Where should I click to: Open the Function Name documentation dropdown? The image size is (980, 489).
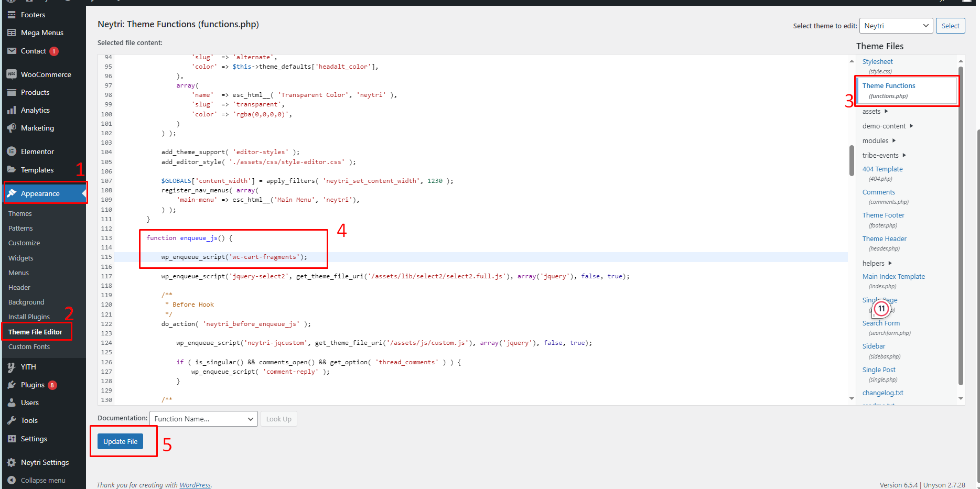coord(203,419)
